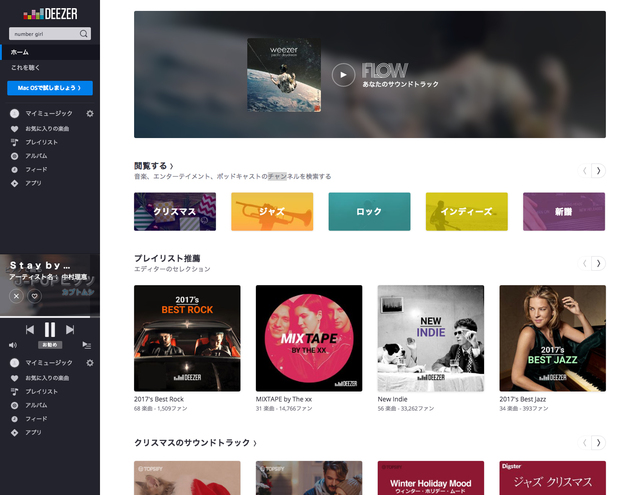The image size is (640, 495).
Task: Dismiss current track with X button
Action: pyautogui.click(x=16, y=296)
